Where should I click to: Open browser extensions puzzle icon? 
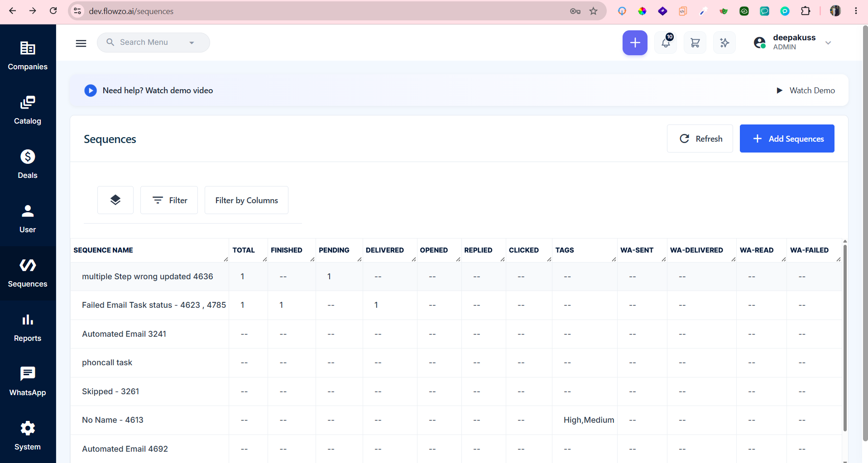[x=806, y=11]
